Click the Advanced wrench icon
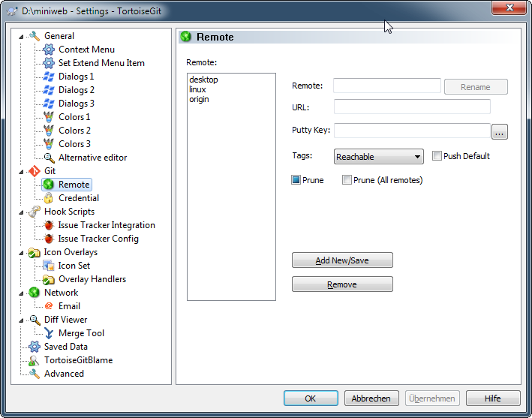Screen dimensions: 532x418 (x=35, y=374)
